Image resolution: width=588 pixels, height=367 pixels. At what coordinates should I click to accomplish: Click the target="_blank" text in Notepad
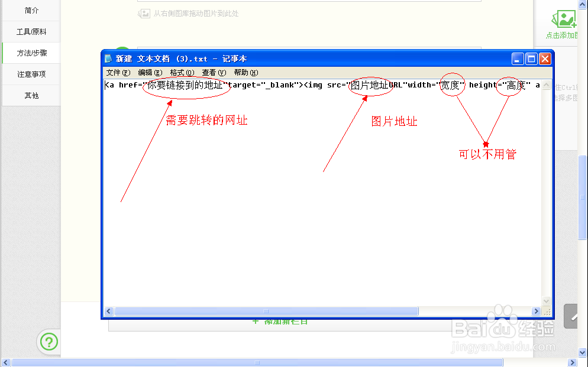click(263, 85)
